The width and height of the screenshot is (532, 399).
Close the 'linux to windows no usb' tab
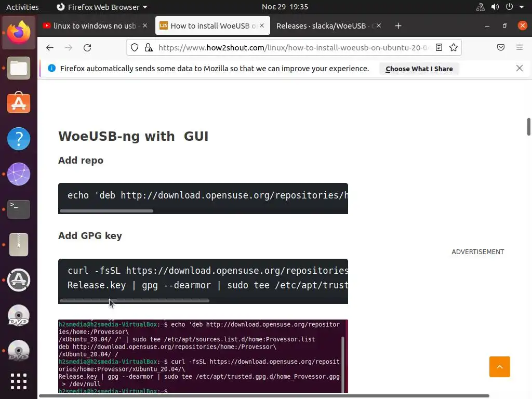point(145,25)
